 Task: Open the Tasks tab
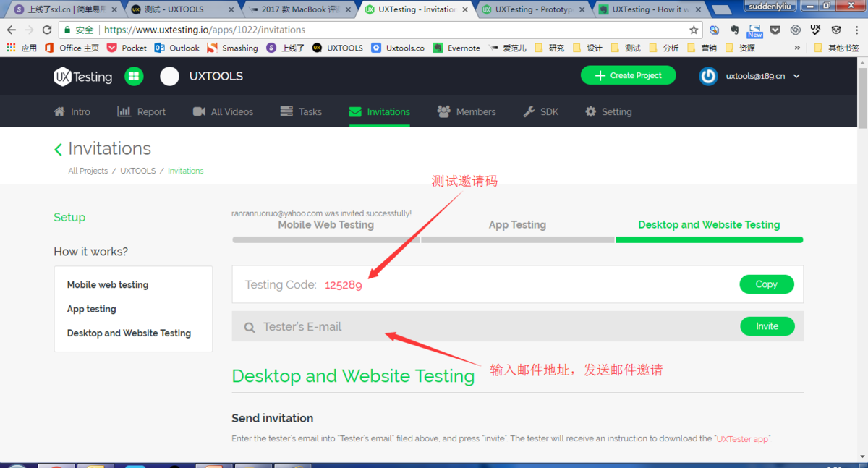[301, 111]
